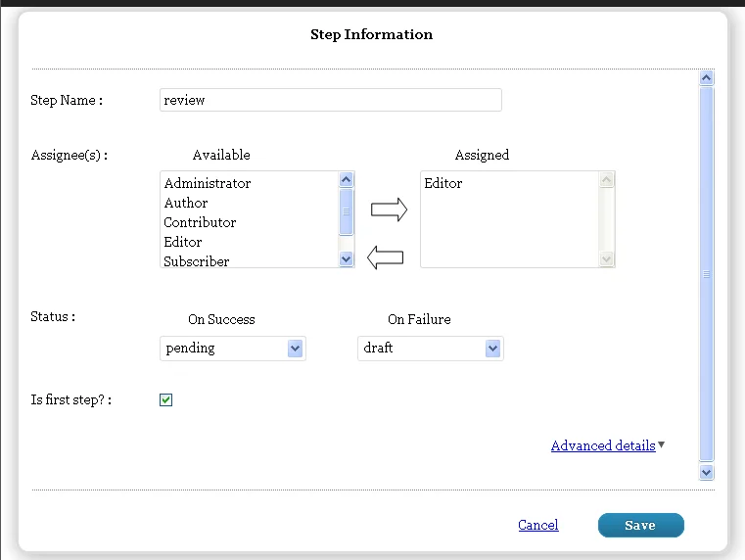
Task: Click the dialog scrollbar up arrow
Action: pyautogui.click(x=707, y=77)
